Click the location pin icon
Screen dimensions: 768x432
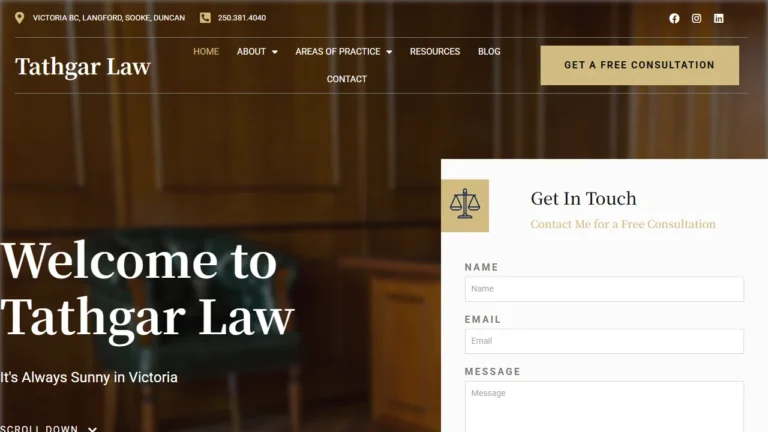19,18
